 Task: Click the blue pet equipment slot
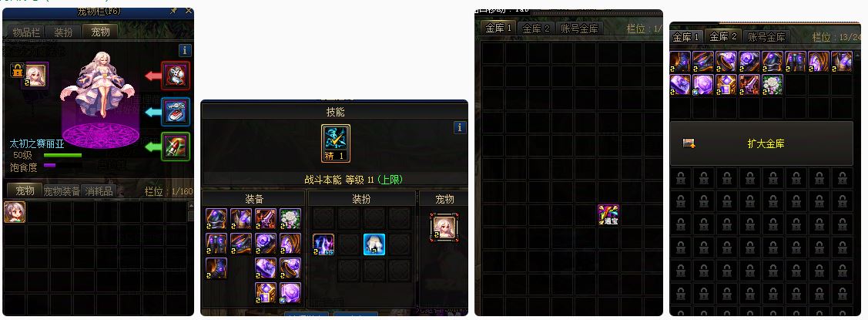point(176,112)
